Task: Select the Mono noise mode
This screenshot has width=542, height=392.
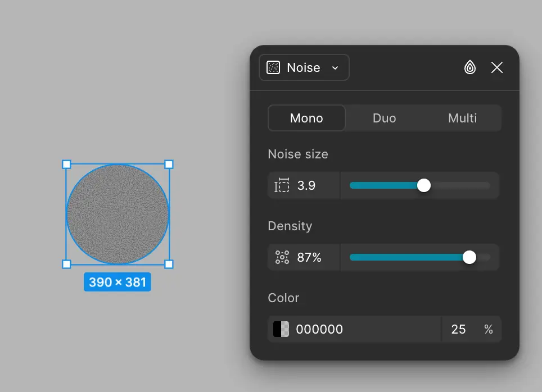Action: coord(306,118)
